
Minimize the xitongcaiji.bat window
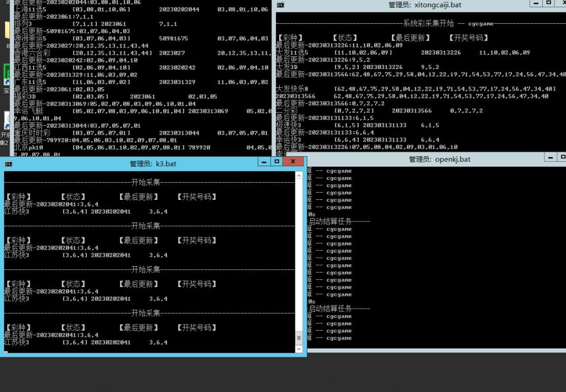pos(535,3)
